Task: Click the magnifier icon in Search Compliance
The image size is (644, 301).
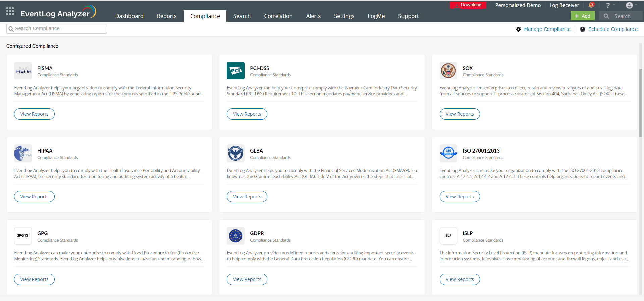Action: [x=11, y=29]
